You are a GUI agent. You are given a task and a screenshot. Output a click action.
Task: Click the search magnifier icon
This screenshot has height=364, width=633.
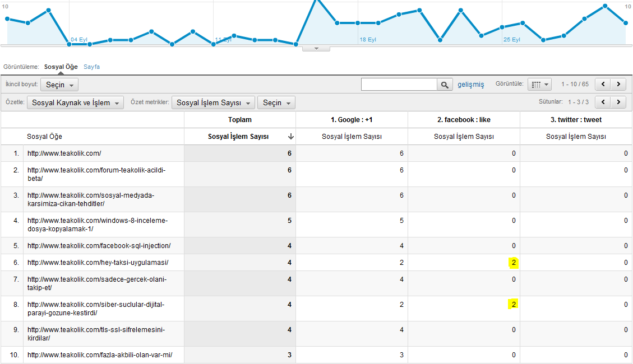tap(445, 85)
